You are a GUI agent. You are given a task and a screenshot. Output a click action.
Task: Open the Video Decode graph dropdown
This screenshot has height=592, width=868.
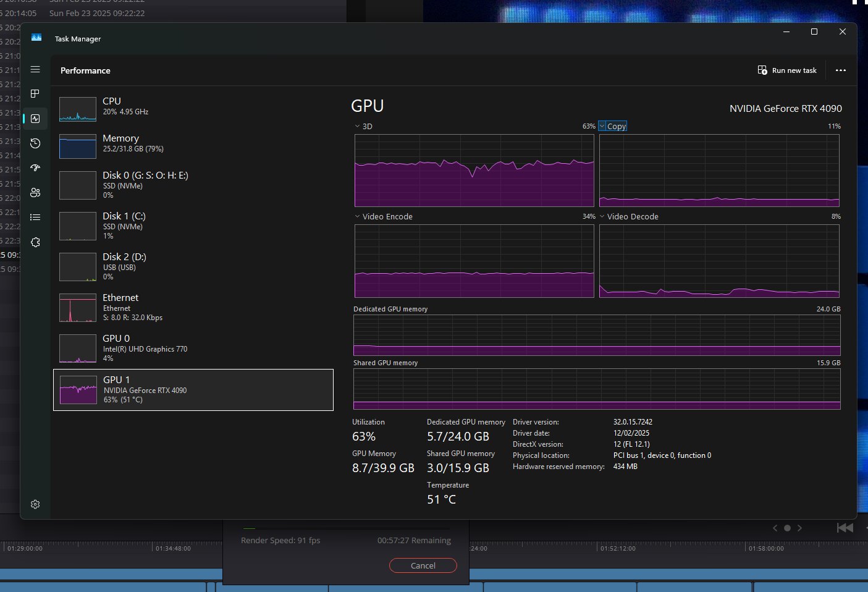click(602, 216)
